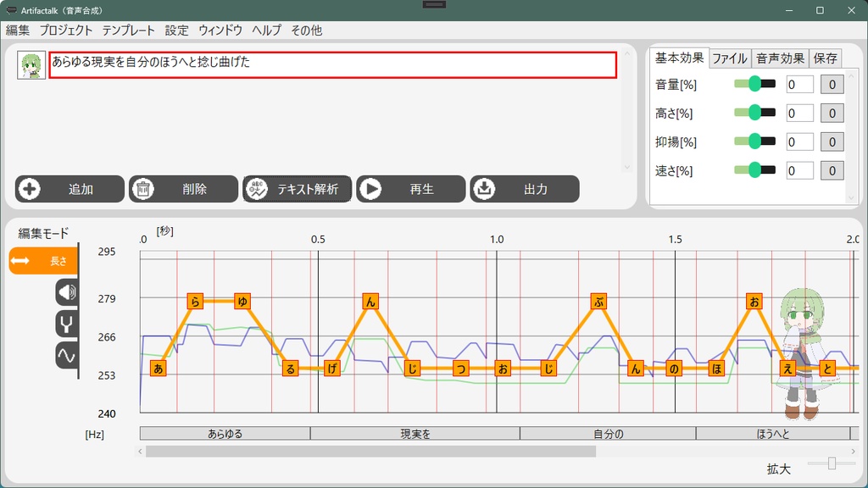Focus the 音量 value input field
This screenshot has width=868, height=488.
[x=800, y=84]
